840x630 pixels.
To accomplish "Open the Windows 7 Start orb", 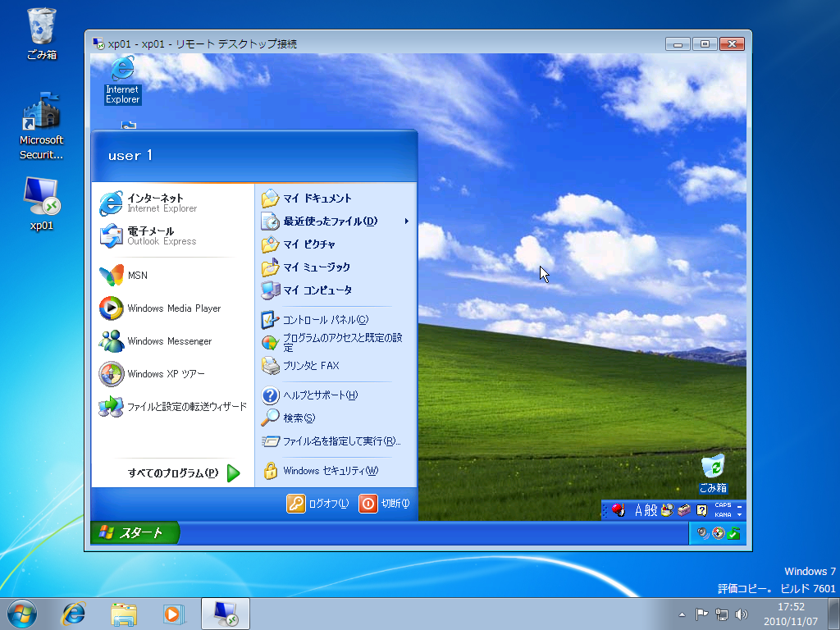I will pyautogui.click(x=22, y=614).
